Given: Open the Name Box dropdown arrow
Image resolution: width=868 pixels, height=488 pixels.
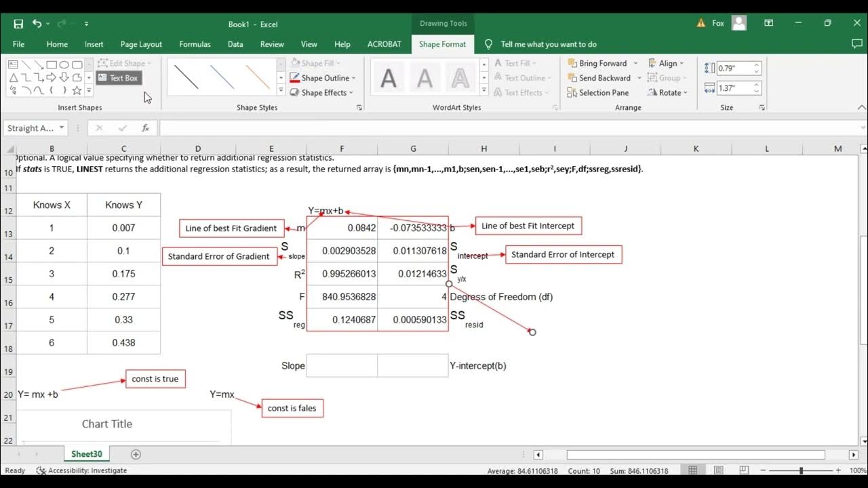Looking at the screenshot, I should point(61,127).
